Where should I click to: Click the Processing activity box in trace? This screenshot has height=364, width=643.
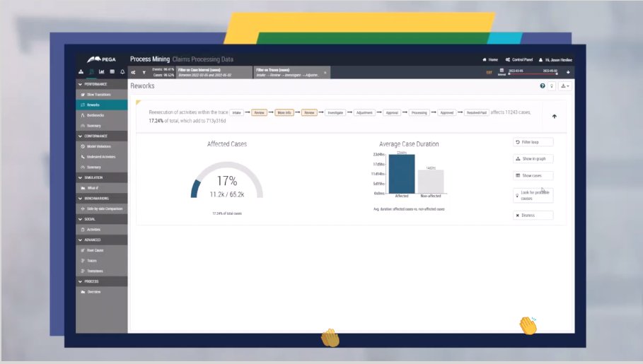pos(419,112)
